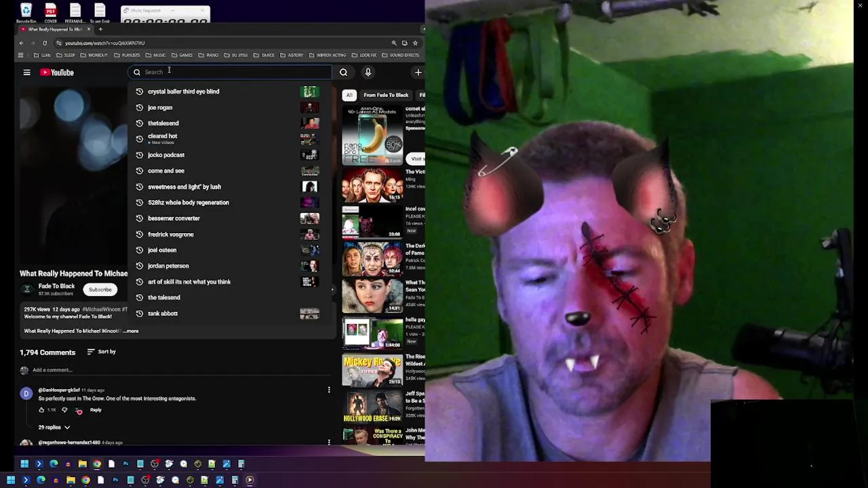Choose 'tank abbott' suggestion
This screenshot has width=868, height=488.
[x=228, y=314]
